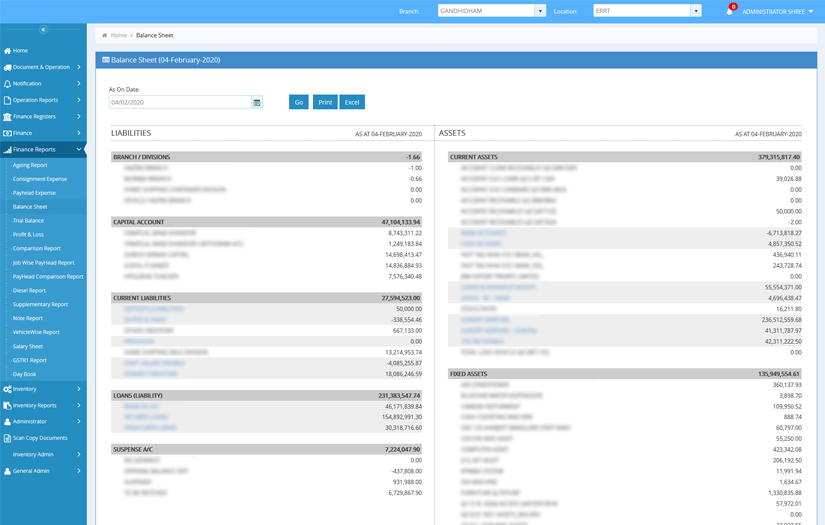Viewport: 825px width, 525px height.
Task: Open Day Book
Action: coord(25,375)
